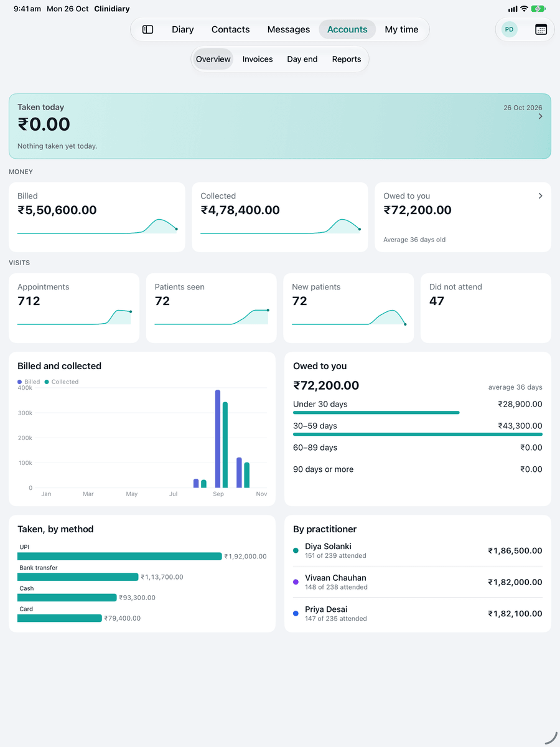560x747 pixels.
Task: Click the ₹1,92,000.00 UPI amount
Action: pos(246,557)
